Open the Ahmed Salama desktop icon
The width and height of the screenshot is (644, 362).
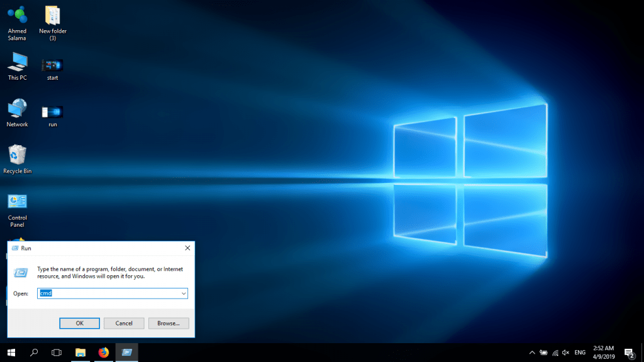click(x=17, y=23)
